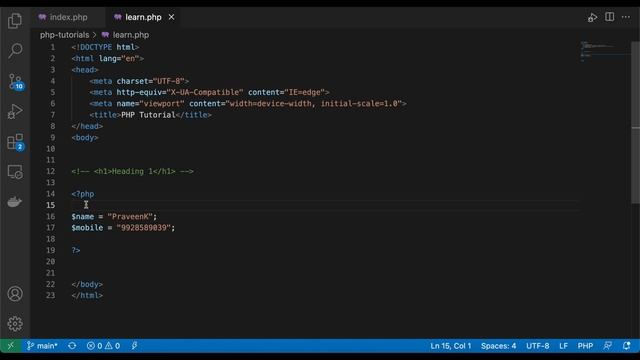
Task: Click the feedback icon in status bar
Action: click(x=607, y=346)
